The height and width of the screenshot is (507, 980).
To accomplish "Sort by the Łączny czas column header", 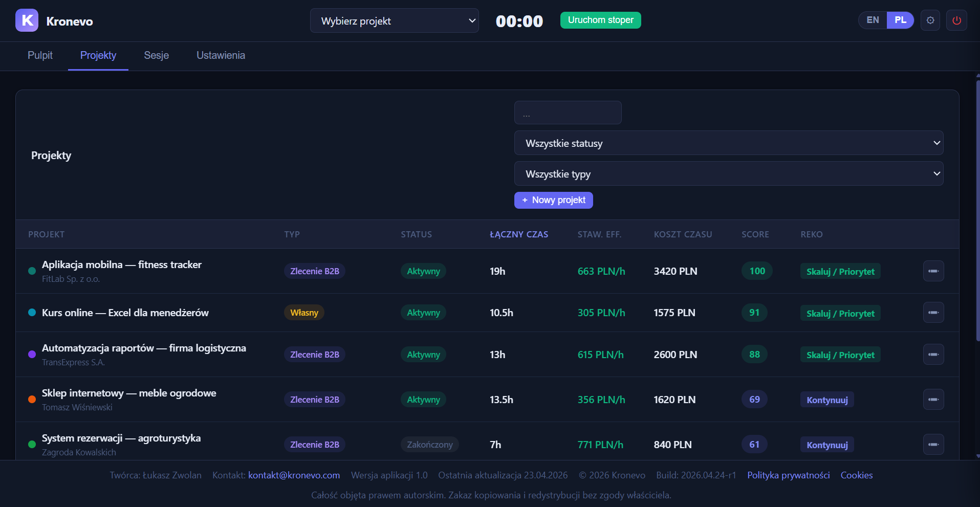I will [x=519, y=234].
